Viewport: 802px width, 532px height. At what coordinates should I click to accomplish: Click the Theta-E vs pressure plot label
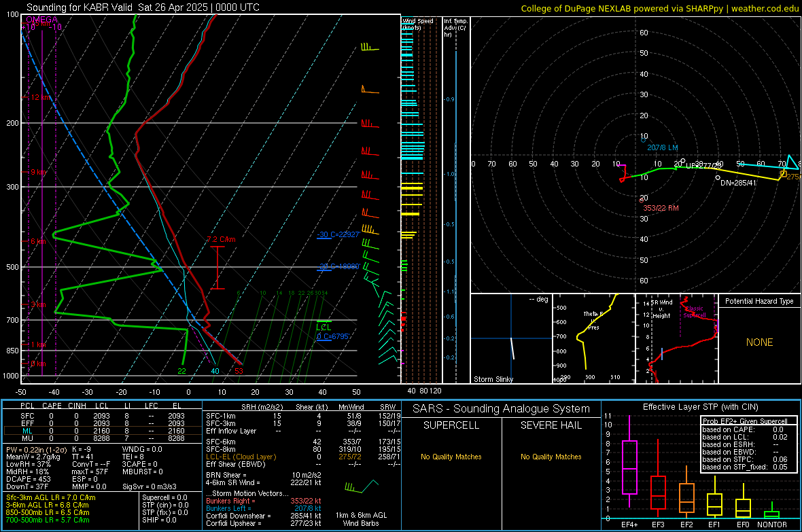point(593,320)
